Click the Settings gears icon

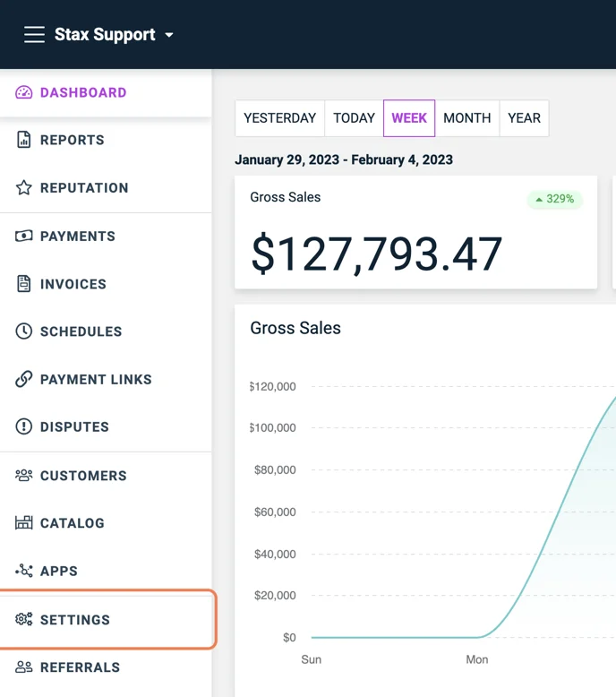click(x=24, y=619)
